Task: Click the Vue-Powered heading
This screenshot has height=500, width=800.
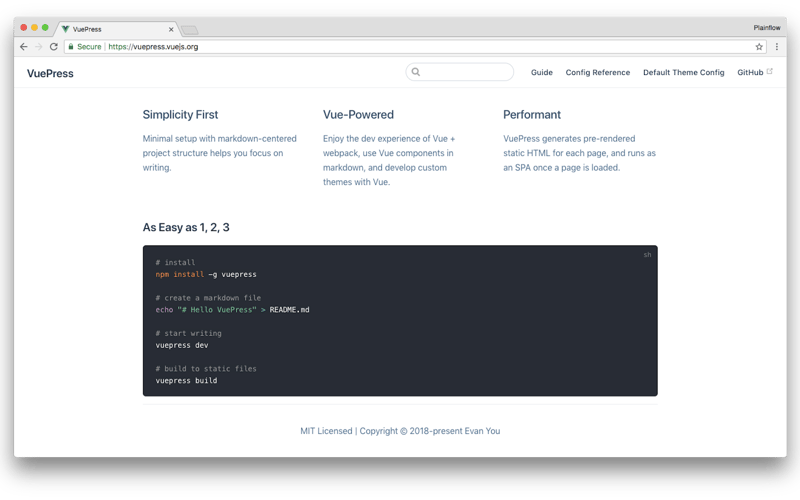Action: click(358, 115)
